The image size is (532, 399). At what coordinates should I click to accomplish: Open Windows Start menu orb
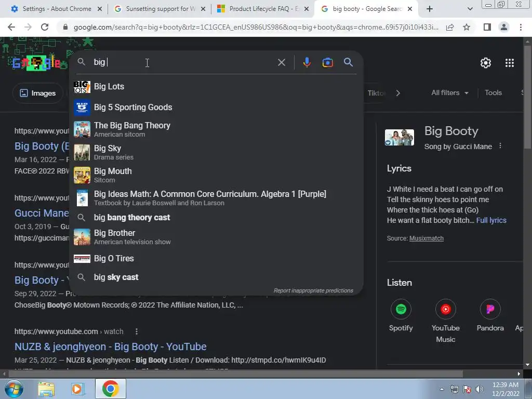tap(14, 389)
